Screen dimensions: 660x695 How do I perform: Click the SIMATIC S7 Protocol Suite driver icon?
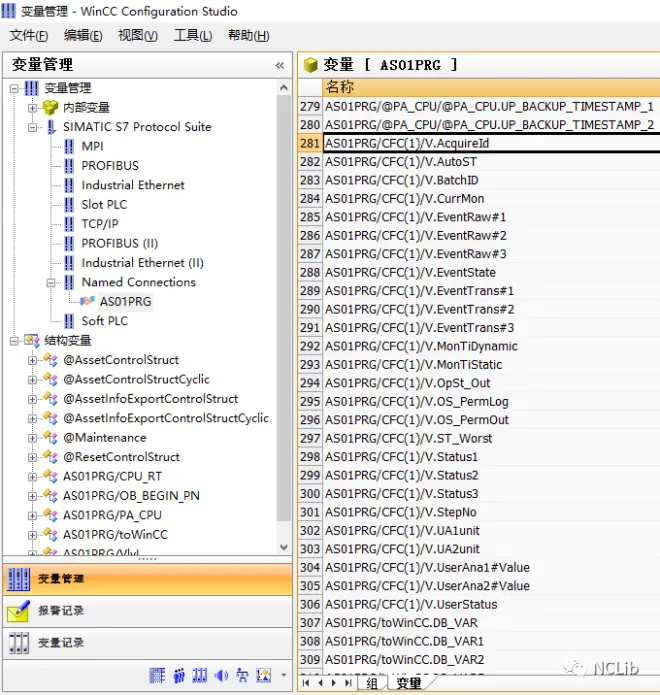click(51, 127)
